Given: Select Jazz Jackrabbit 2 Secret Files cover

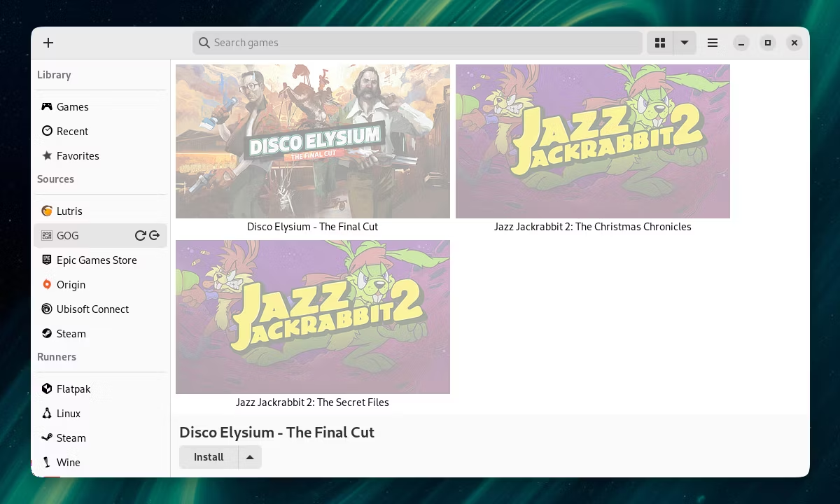Looking at the screenshot, I should [x=313, y=317].
